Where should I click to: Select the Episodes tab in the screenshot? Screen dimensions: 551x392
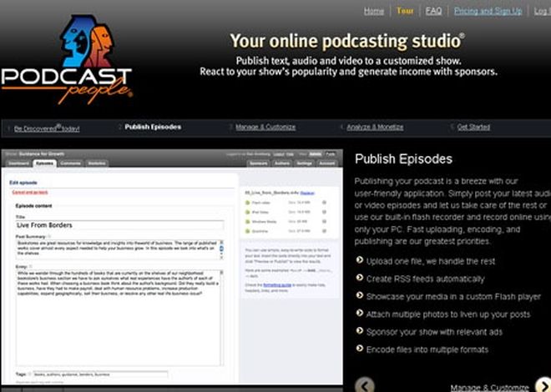[x=44, y=163]
